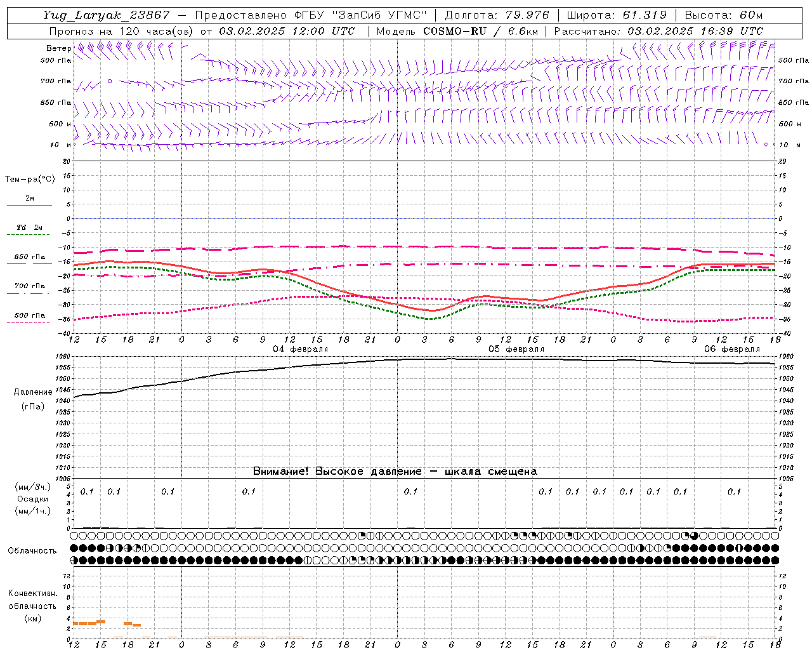Click the 06 февраля date label
Viewport: 812px width, 650px height.
[732, 349]
